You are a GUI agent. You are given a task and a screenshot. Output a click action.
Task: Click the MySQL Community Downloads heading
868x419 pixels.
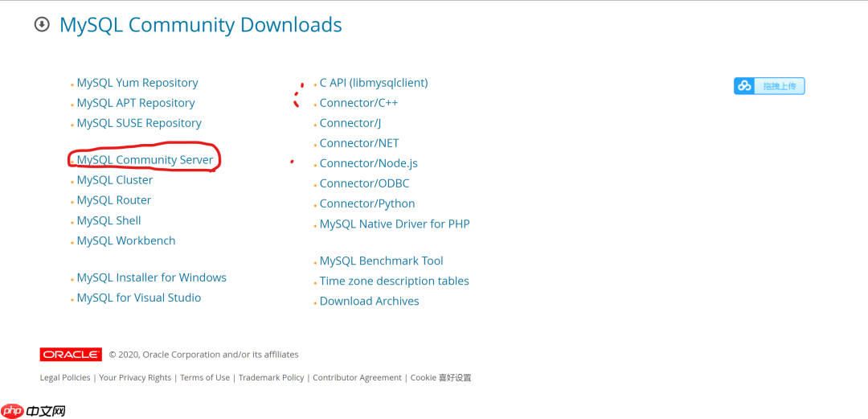pos(201,25)
